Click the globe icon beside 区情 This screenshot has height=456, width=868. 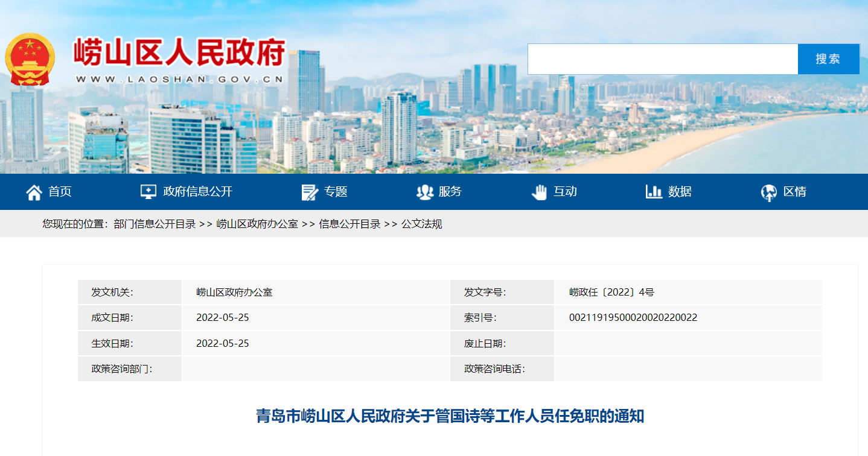pyautogui.click(x=768, y=192)
